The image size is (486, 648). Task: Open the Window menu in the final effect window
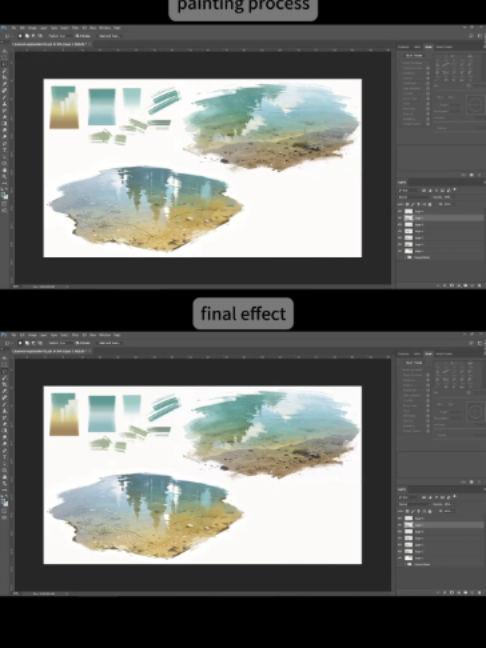(104, 335)
